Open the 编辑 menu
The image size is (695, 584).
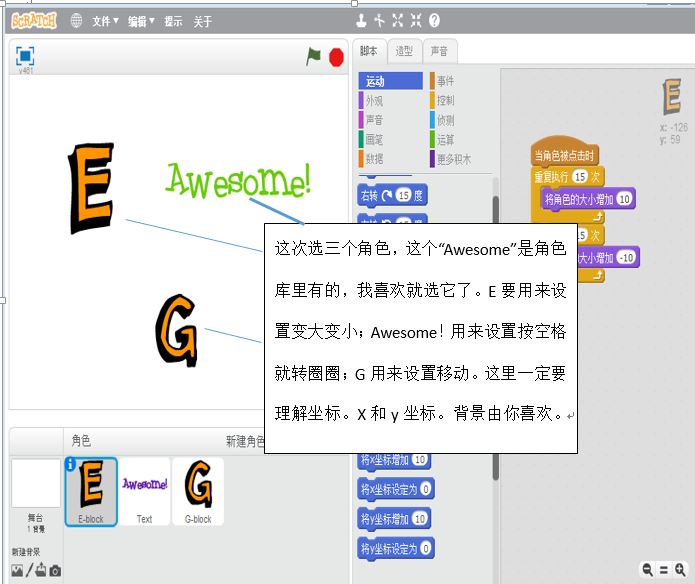pos(141,21)
